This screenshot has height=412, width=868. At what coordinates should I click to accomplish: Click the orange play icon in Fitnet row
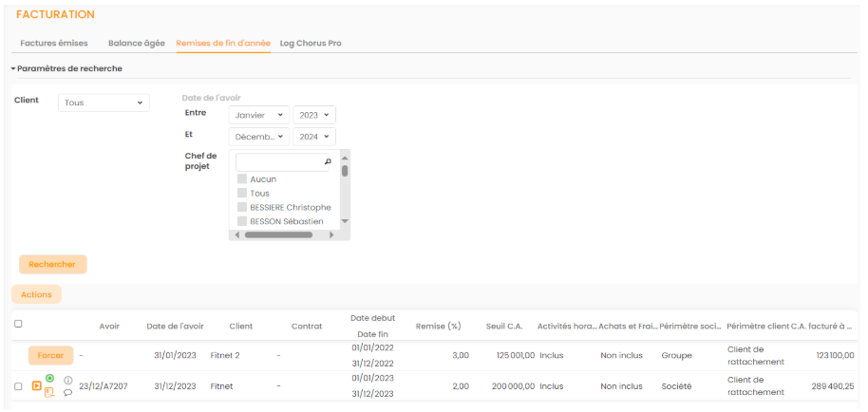tap(36, 386)
